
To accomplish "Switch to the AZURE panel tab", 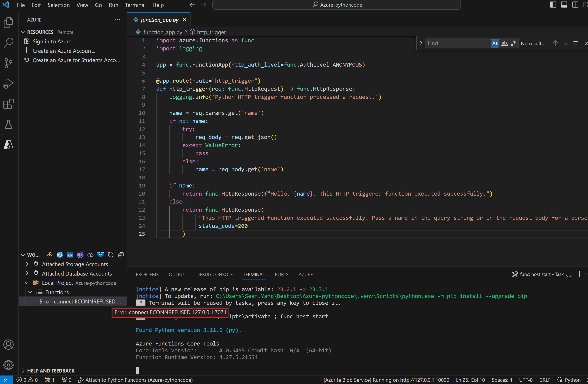I will click(x=305, y=274).
